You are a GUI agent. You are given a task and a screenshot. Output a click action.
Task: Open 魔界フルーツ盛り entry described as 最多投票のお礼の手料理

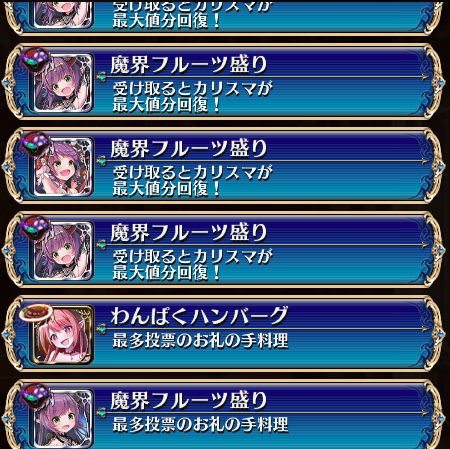pos(223,414)
